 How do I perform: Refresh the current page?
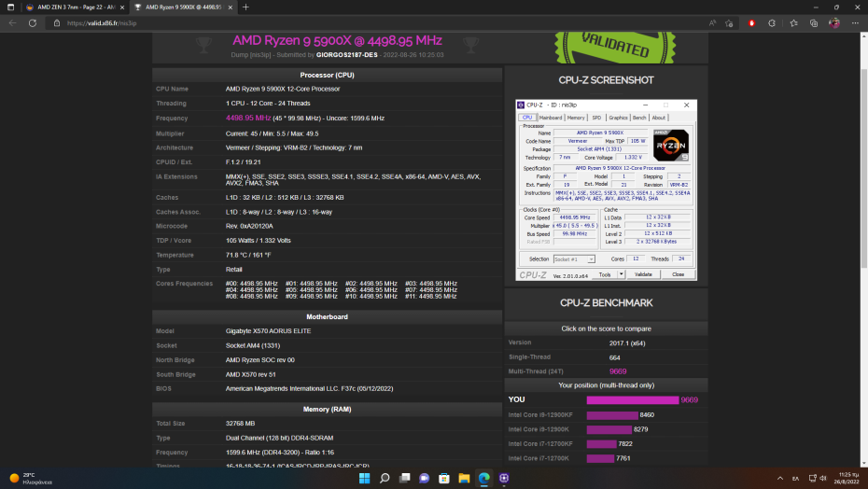[33, 23]
